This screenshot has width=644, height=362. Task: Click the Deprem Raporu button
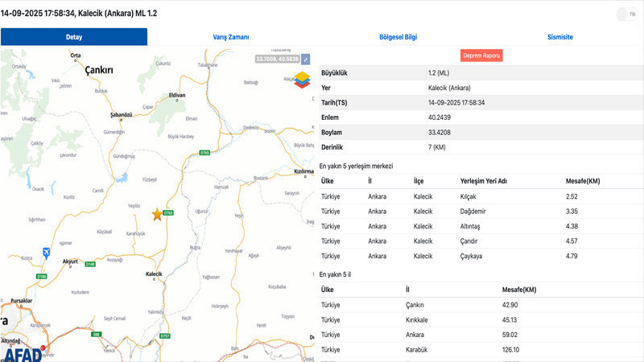coord(481,56)
